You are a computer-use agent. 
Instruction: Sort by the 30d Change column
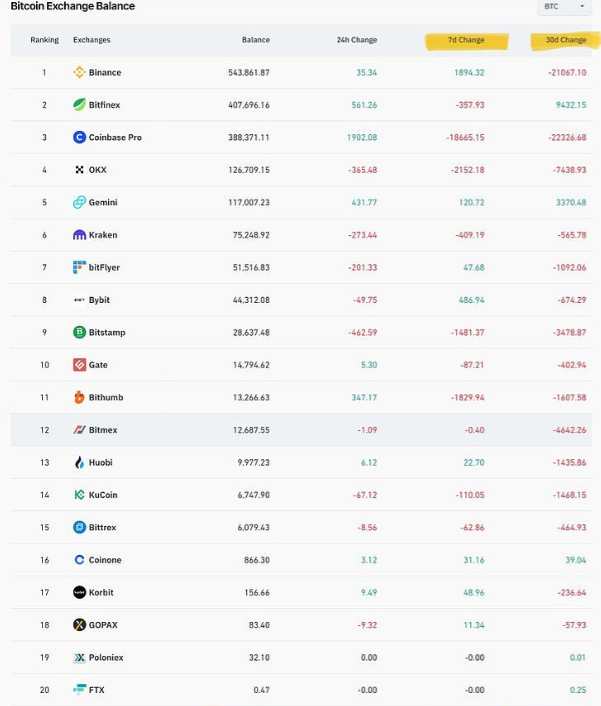tap(566, 40)
